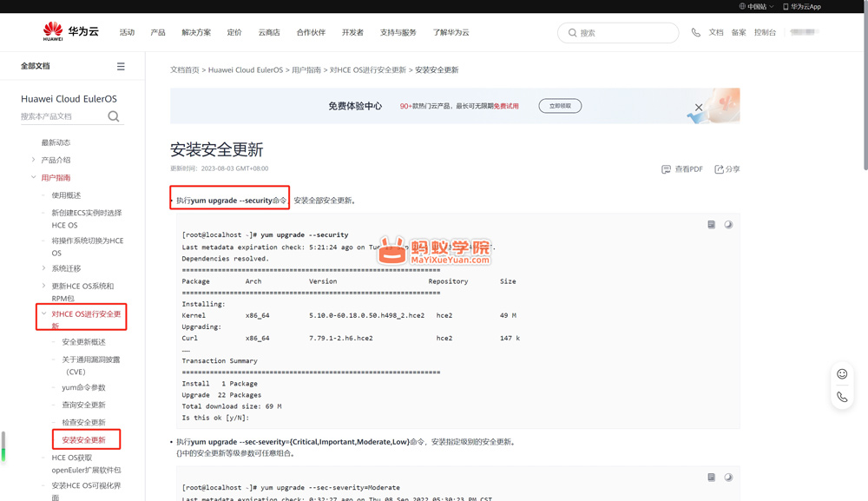The width and height of the screenshot is (868, 501).
Task: Open the 控制台 console link
Action: tap(765, 33)
